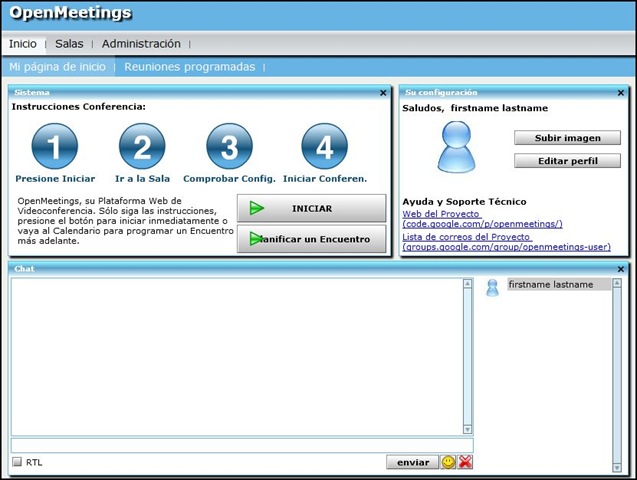Close the Su configuración panel

[621, 93]
